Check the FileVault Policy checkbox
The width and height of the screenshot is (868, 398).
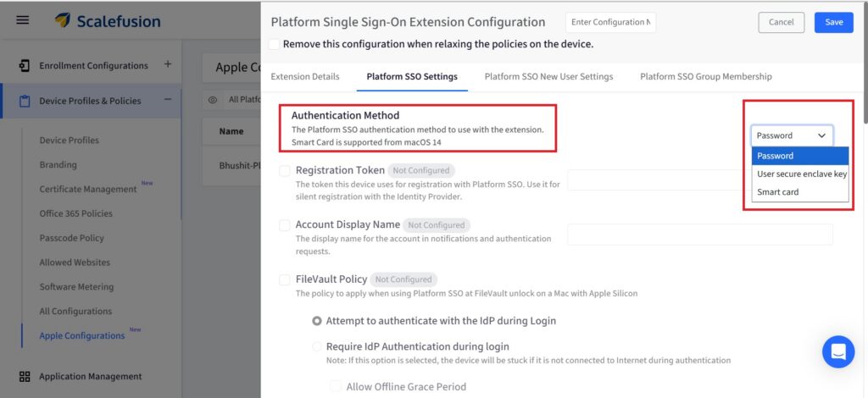pos(285,279)
